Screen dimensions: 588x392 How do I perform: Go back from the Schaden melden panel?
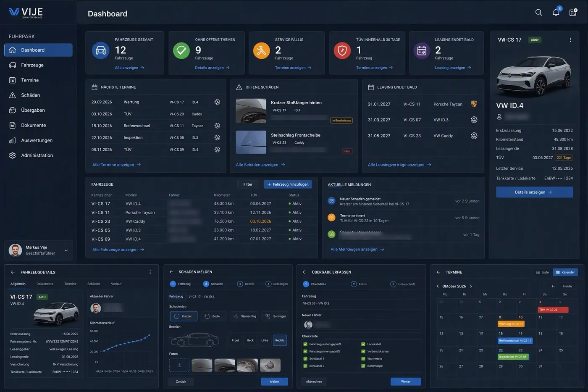click(x=171, y=272)
